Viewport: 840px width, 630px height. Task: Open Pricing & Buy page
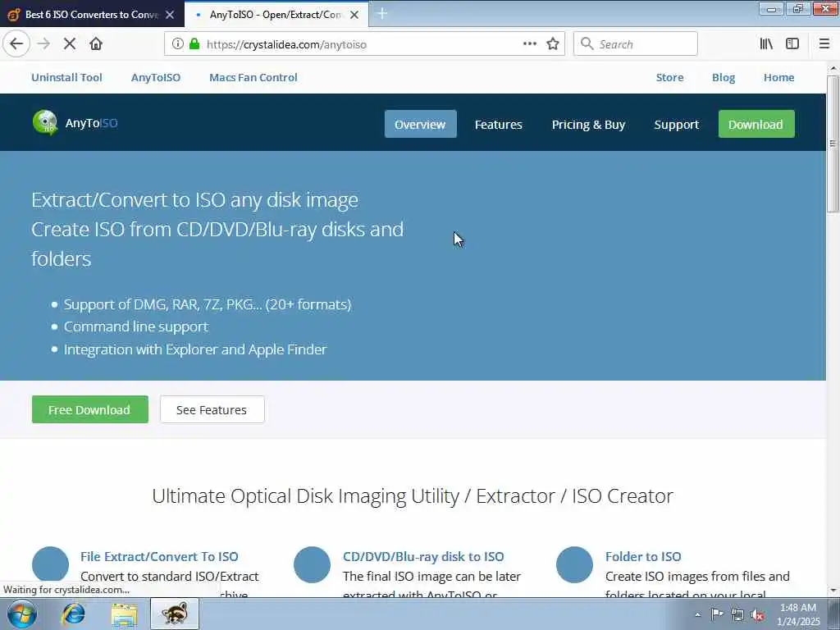pyautogui.click(x=588, y=125)
